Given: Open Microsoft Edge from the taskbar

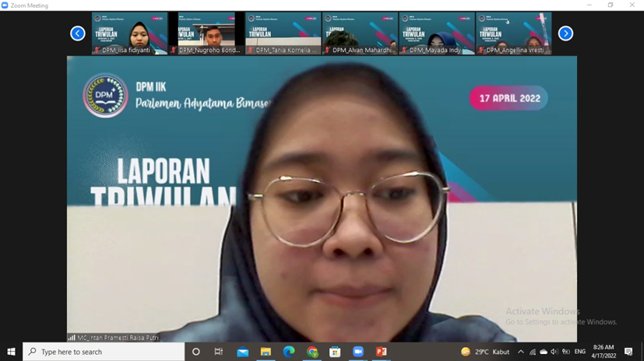Looking at the screenshot, I should point(289,352).
